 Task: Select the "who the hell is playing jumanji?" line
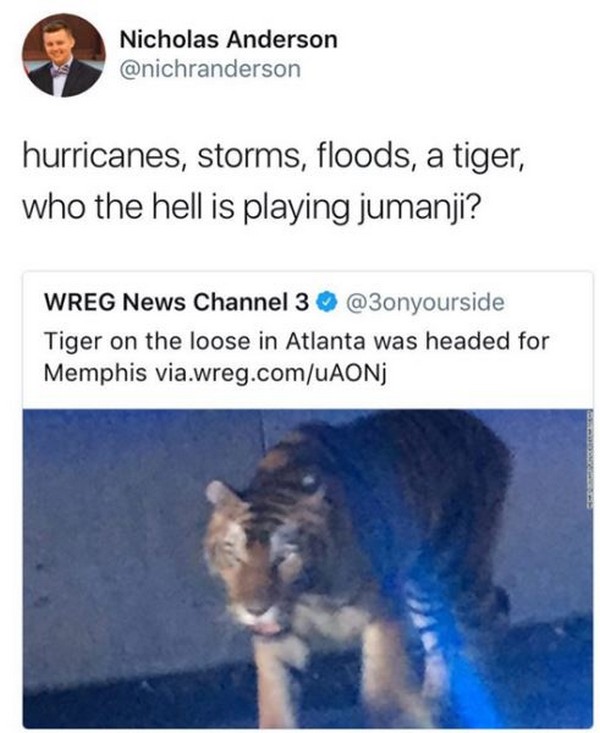(250, 208)
